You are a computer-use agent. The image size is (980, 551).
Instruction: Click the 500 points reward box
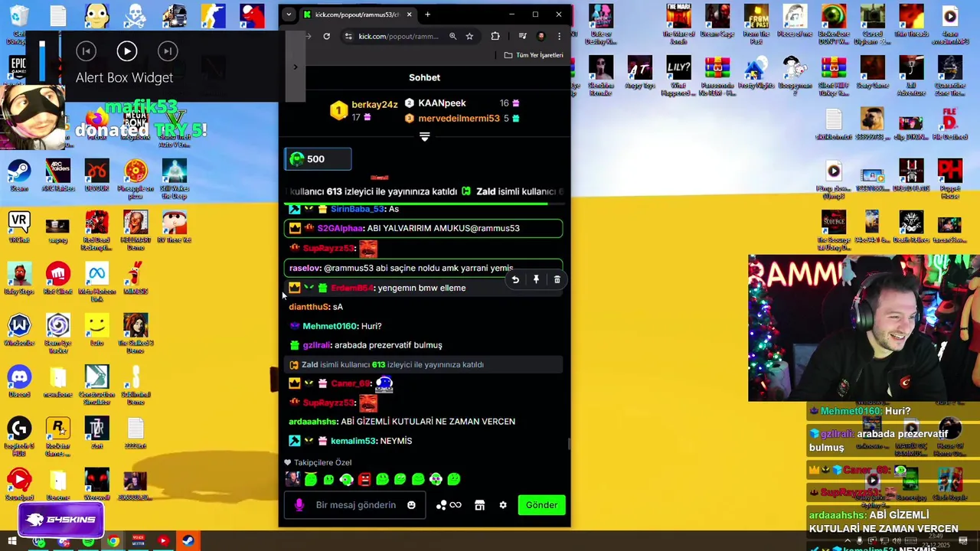(x=318, y=159)
